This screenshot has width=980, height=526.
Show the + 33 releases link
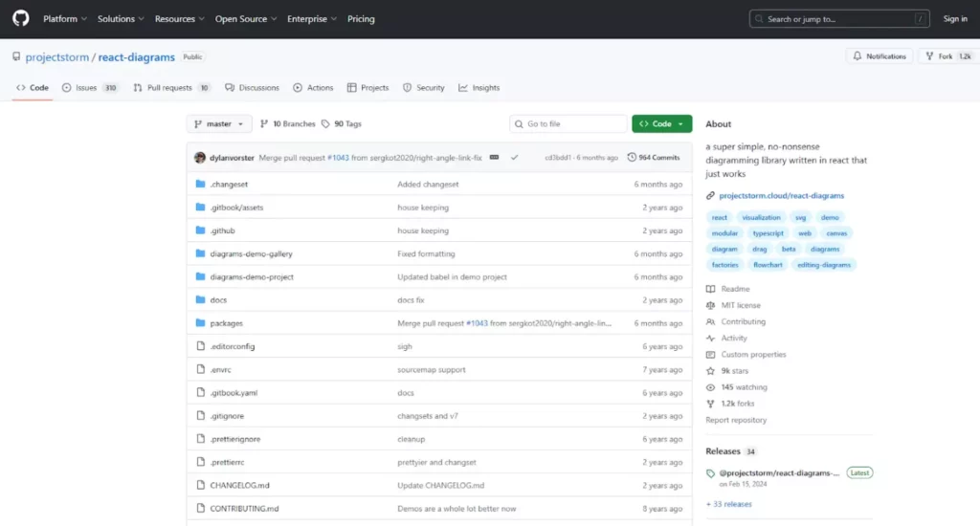(728, 504)
